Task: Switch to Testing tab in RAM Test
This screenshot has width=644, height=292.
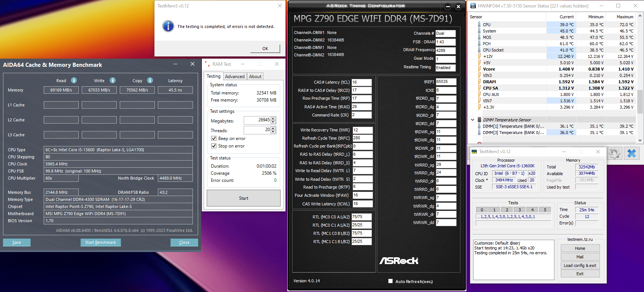Action: 214,76
